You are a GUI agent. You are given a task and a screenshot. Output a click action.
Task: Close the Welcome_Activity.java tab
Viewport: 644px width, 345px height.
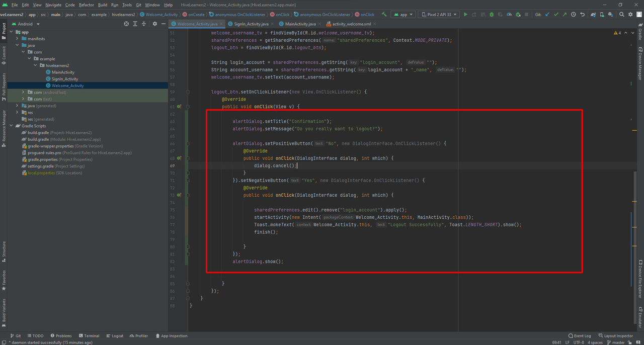(222, 24)
